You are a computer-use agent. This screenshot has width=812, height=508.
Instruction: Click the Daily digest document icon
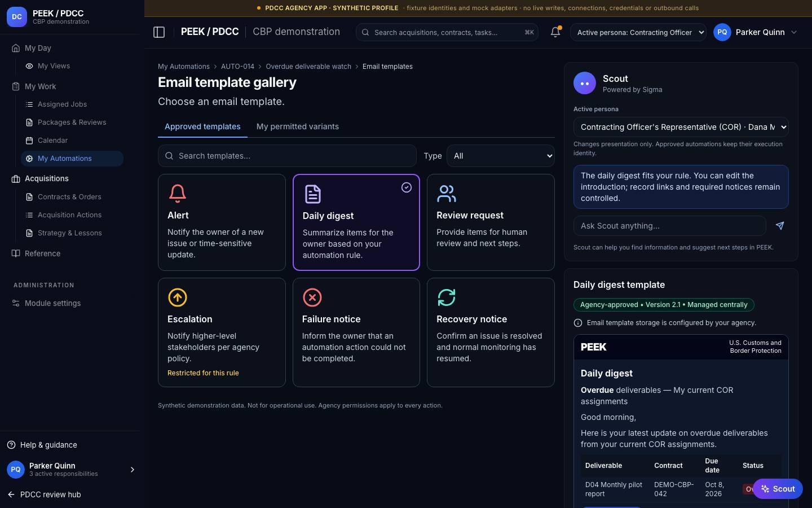point(312,194)
